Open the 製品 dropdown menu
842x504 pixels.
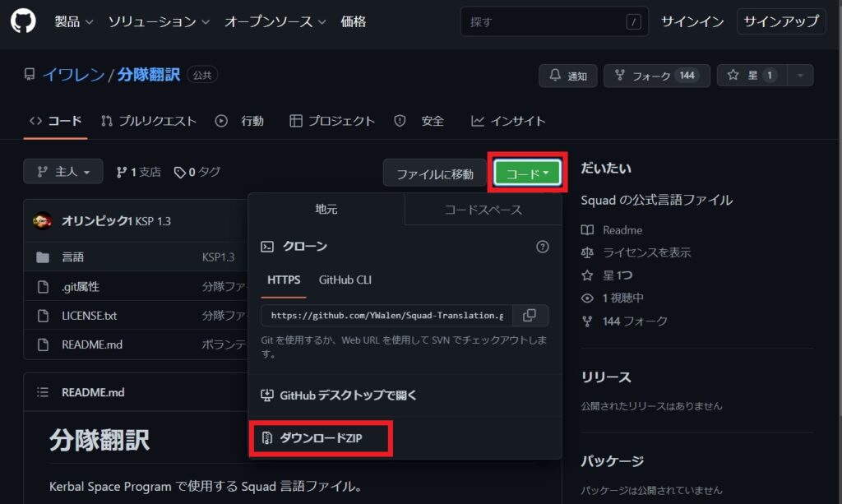click(73, 21)
